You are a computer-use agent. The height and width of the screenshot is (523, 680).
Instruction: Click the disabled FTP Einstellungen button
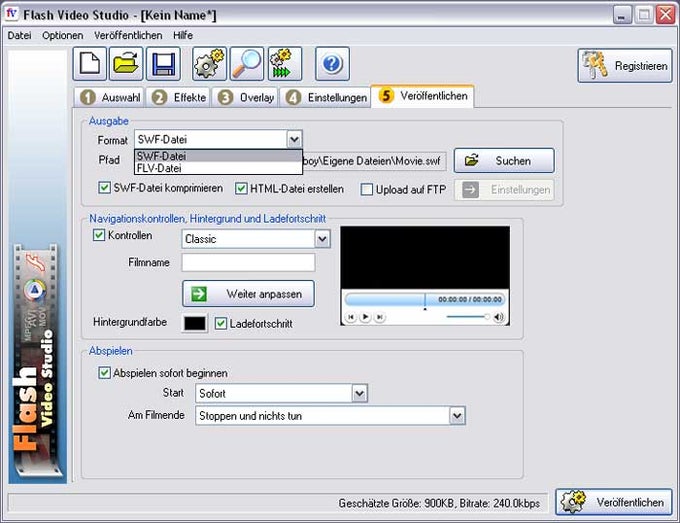504,190
